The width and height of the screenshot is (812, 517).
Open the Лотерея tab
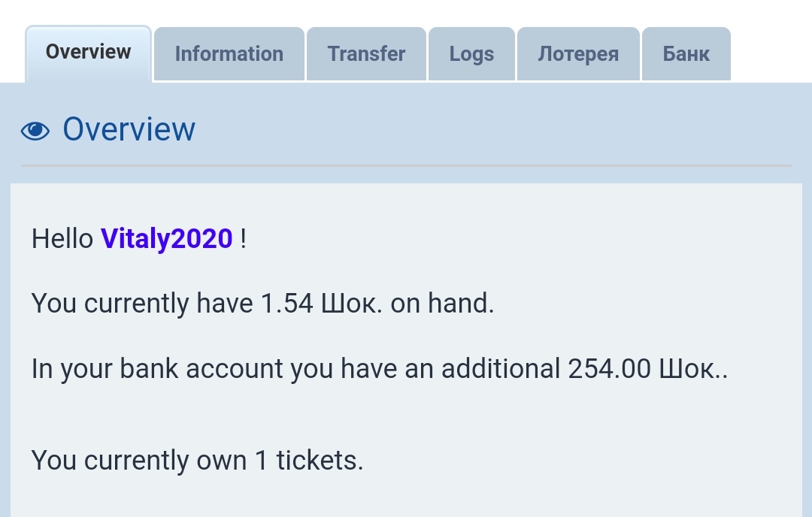578,54
